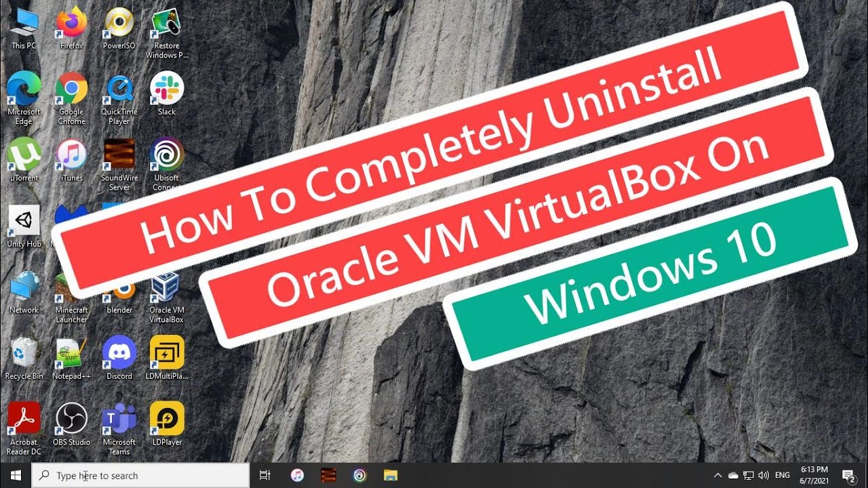Open the LDMultiPlayer desktop shortcut
The height and width of the screenshot is (488, 868).
[x=166, y=358]
